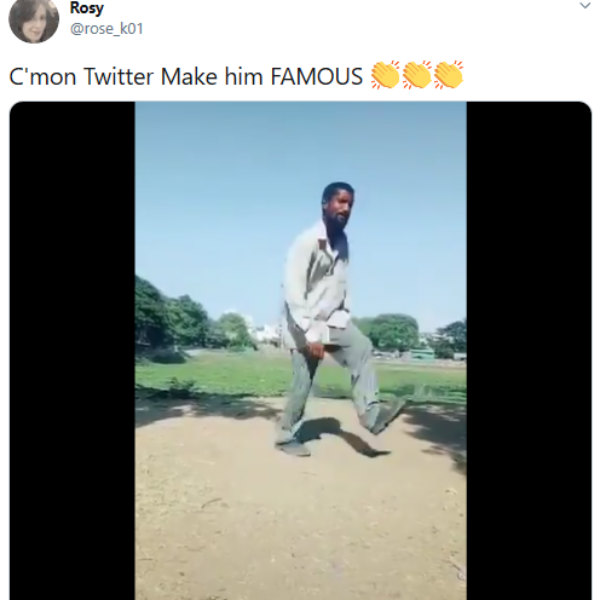Screen dimensions: 600x600
Task: Click the display name Rosy
Action: 86,8
